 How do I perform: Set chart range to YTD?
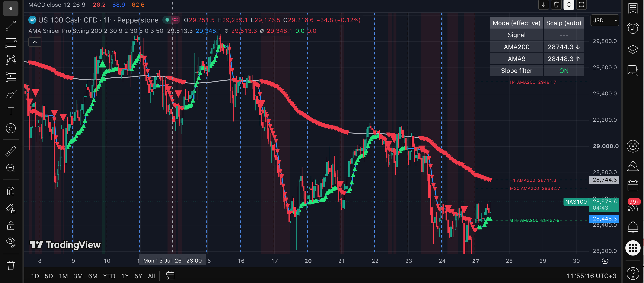click(109, 276)
